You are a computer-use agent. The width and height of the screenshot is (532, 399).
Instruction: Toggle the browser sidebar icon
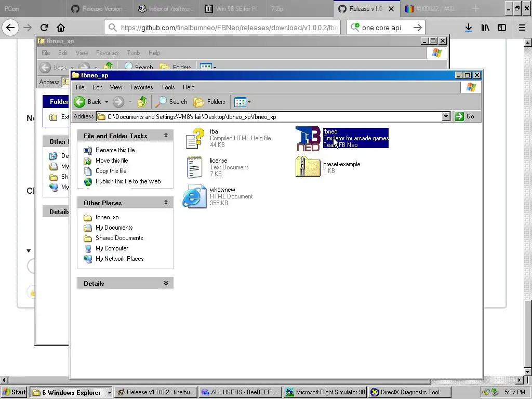click(x=502, y=28)
